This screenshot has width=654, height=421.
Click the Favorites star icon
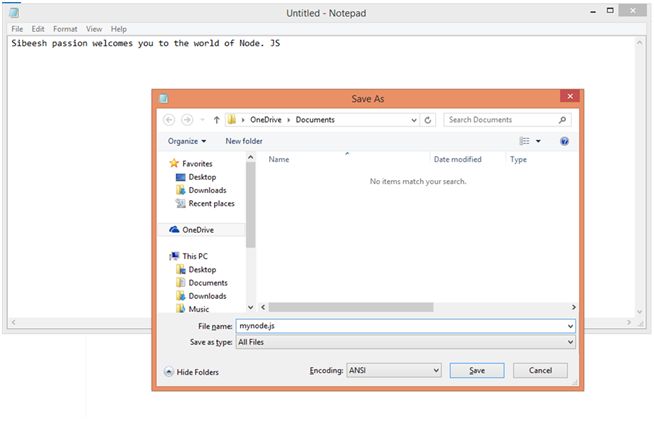coord(174,163)
